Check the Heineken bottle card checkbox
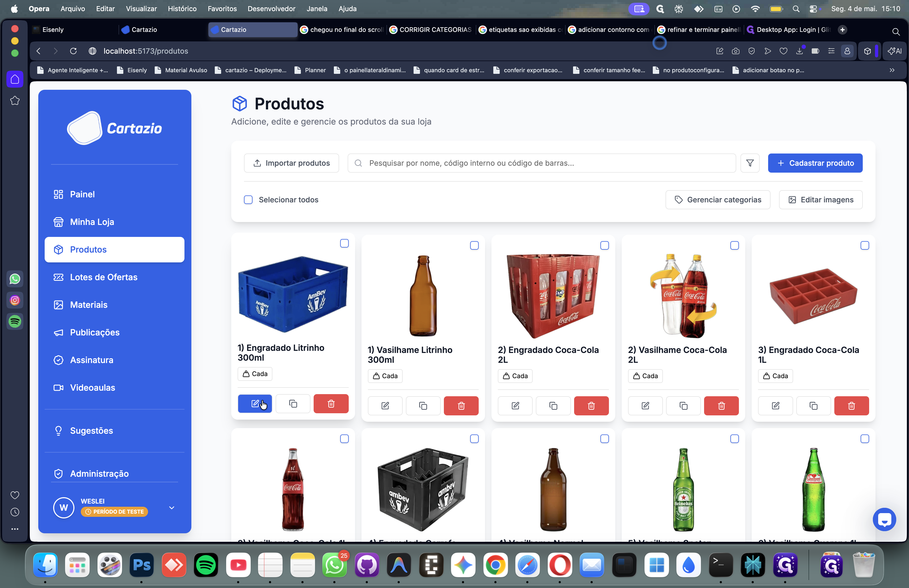Viewport: 909px width, 588px height. (x=734, y=439)
